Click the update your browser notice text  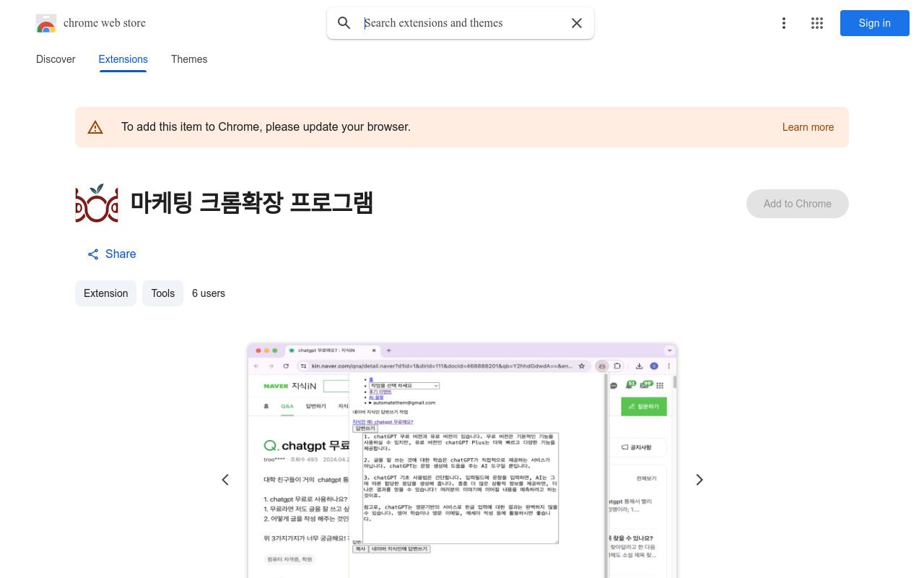click(x=266, y=127)
